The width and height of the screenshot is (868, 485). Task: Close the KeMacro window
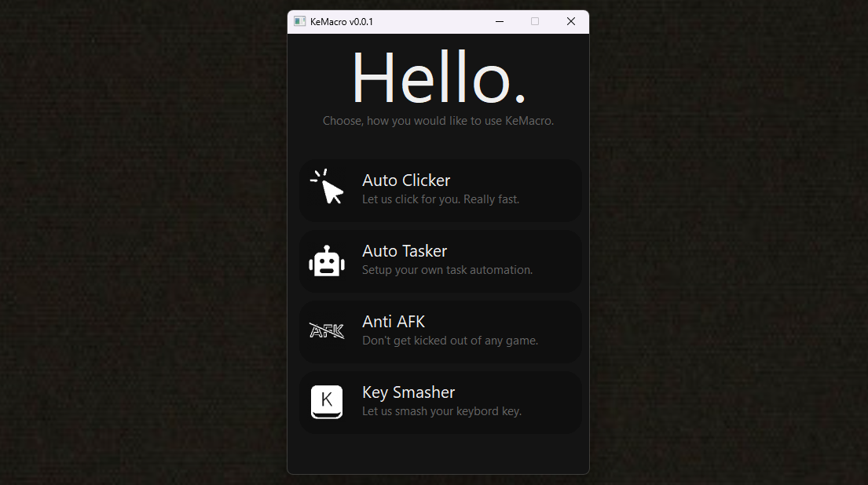(571, 21)
